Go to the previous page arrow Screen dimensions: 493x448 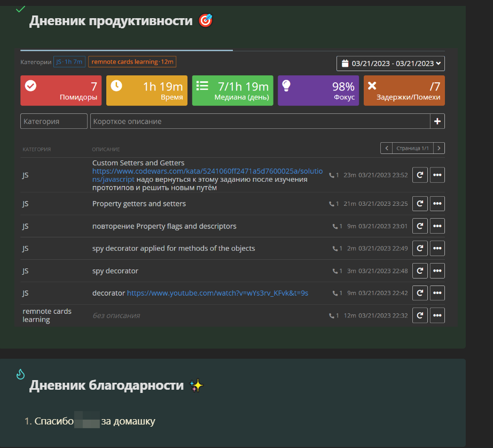[x=386, y=148]
